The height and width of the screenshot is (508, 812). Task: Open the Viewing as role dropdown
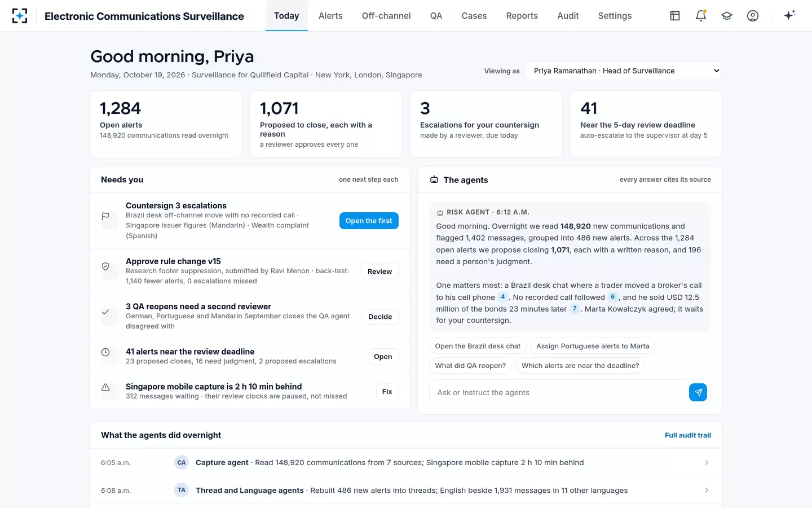[x=623, y=71]
